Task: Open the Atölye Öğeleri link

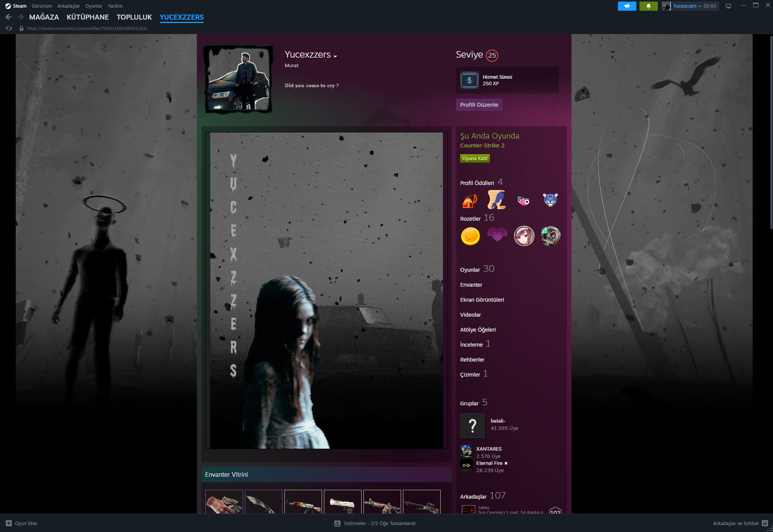Action: 478,330
